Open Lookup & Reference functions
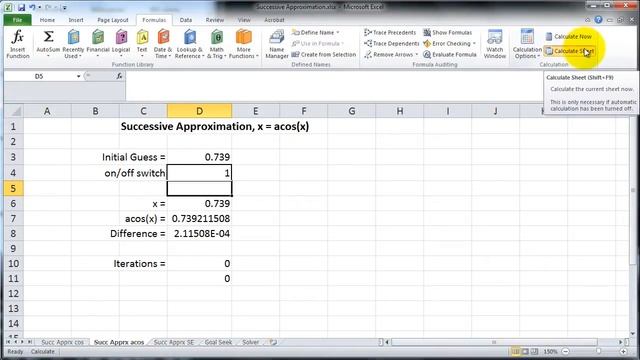The height and width of the screenshot is (360, 640). pos(189,44)
